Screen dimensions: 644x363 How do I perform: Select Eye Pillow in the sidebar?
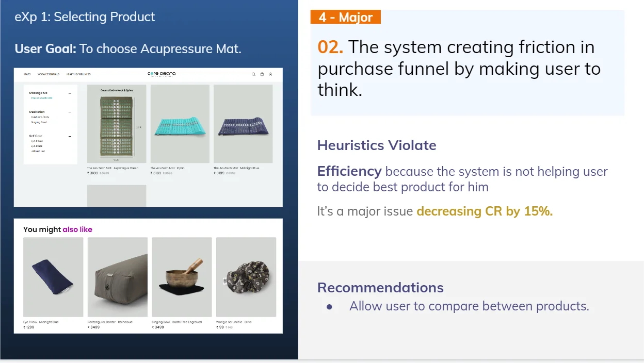click(37, 141)
